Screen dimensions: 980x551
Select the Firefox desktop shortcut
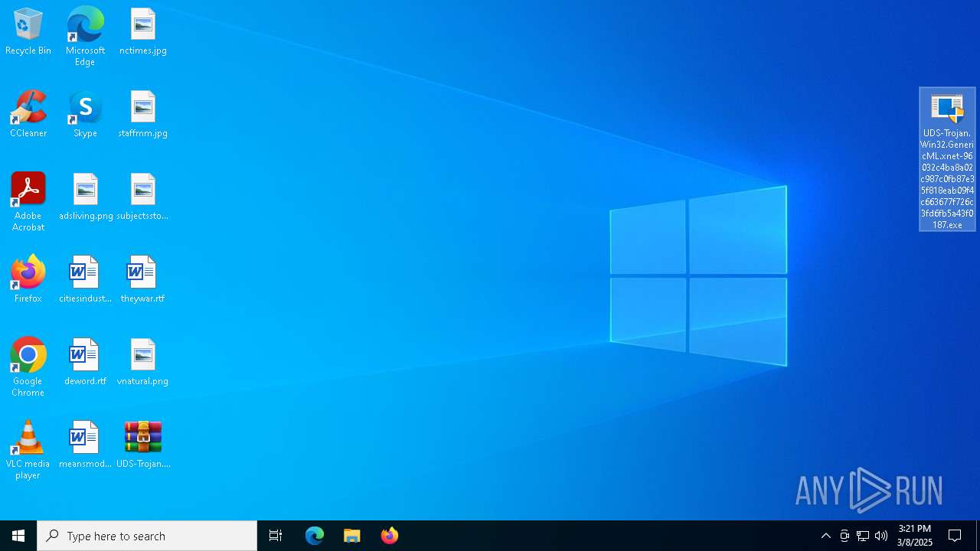(28, 280)
